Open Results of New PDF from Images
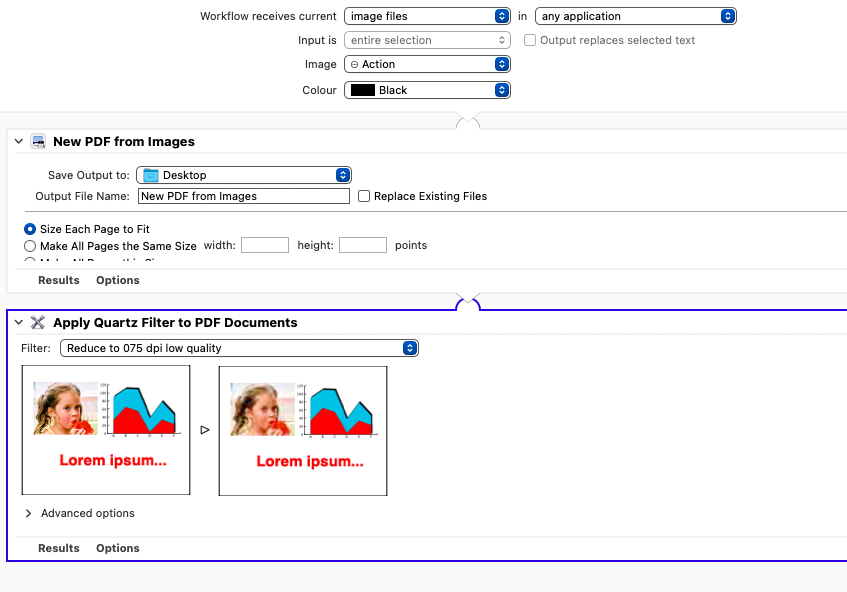This screenshot has height=592, width=847. [x=59, y=280]
